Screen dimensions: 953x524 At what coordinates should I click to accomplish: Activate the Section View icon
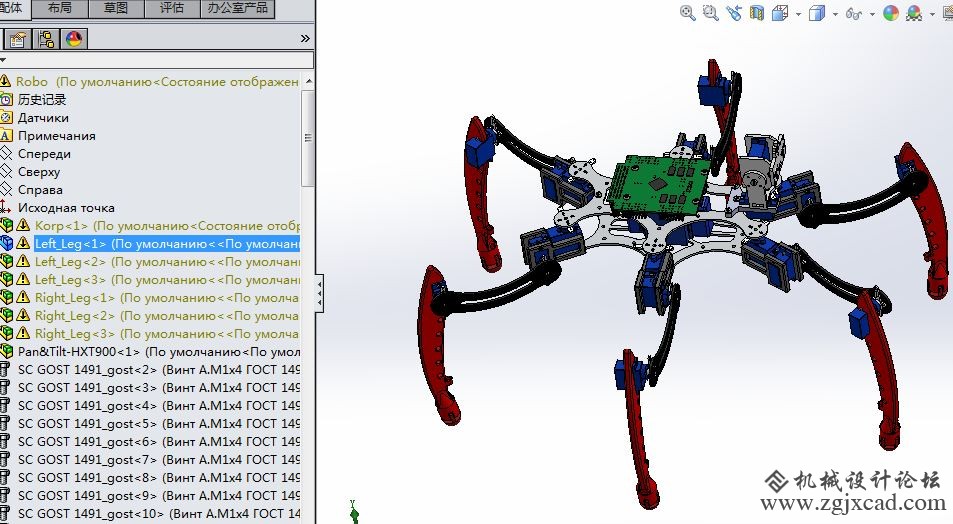[757, 13]
